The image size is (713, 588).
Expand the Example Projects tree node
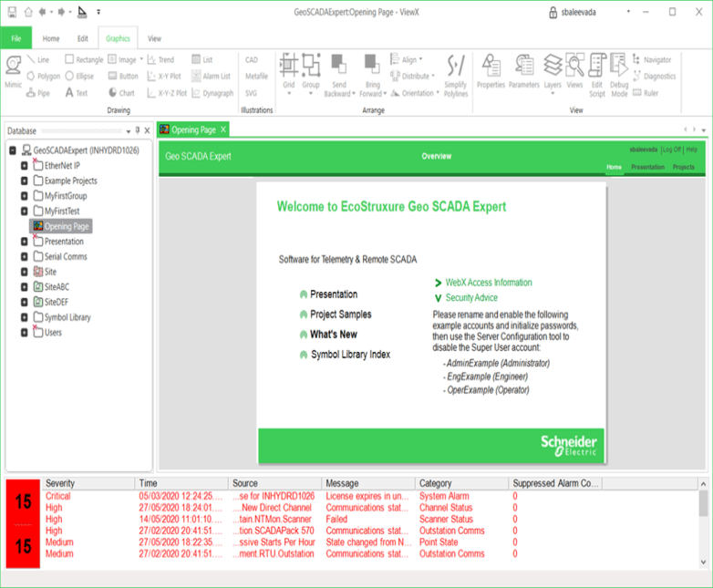(x=26, y=181)
